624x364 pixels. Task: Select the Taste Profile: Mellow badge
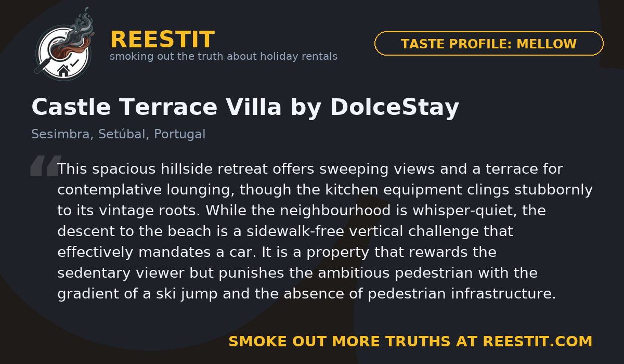488,44
